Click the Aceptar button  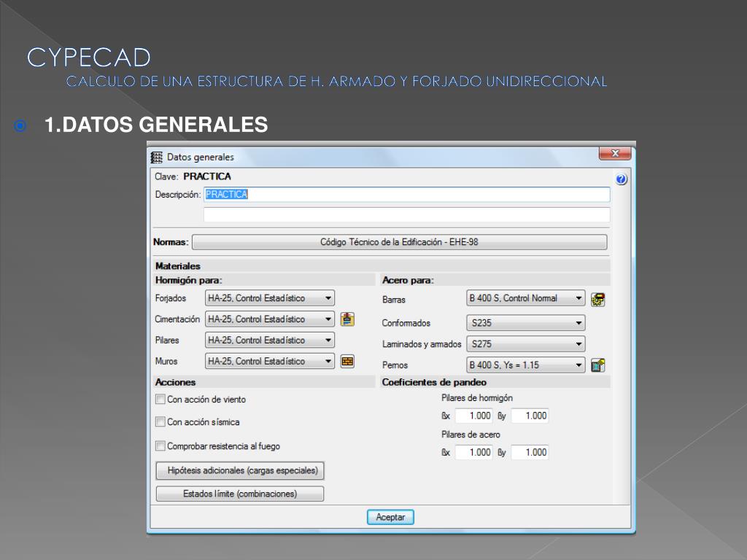[x=390, y=517]
